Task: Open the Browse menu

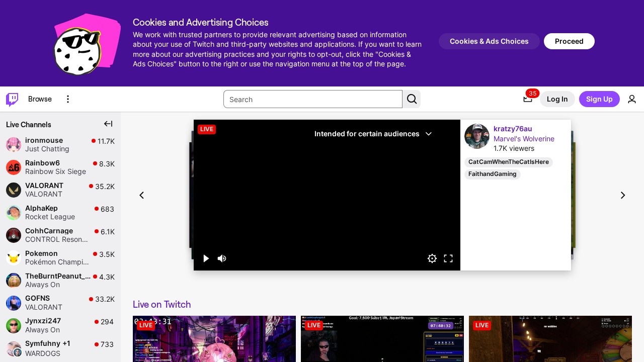Action: (40, 99)
